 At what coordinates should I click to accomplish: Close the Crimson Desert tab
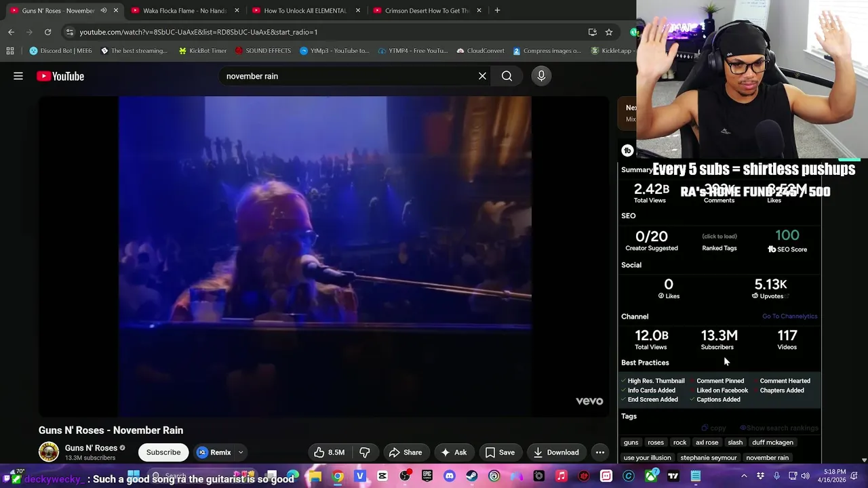(479, 10)
